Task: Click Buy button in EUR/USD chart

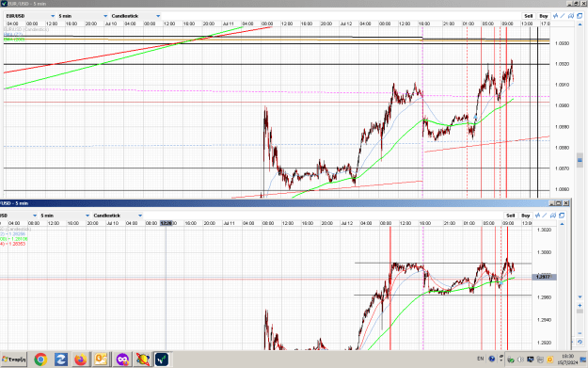Action: (544, 16)
